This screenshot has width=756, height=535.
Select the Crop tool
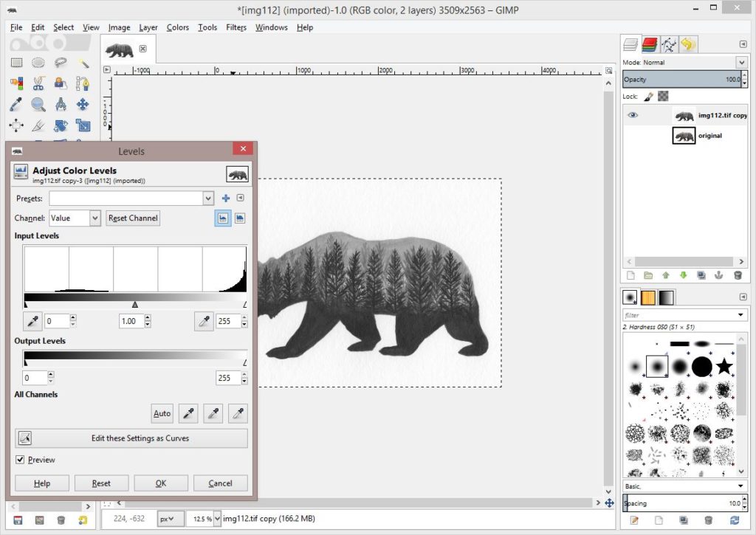[38, 125]
